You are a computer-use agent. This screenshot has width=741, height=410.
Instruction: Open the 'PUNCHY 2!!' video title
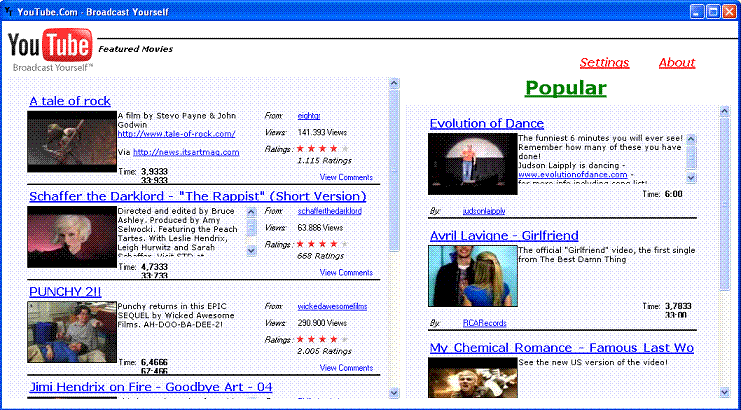65,292
